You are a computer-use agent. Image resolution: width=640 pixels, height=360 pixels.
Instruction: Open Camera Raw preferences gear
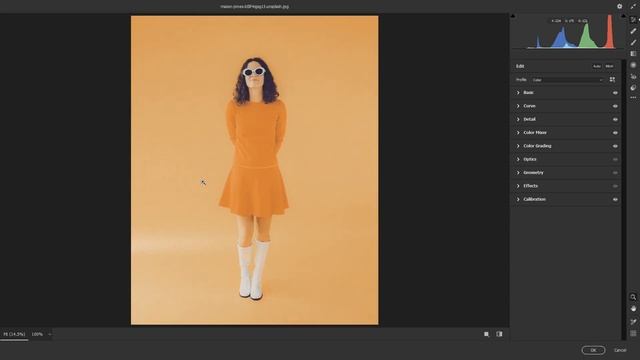619,6
